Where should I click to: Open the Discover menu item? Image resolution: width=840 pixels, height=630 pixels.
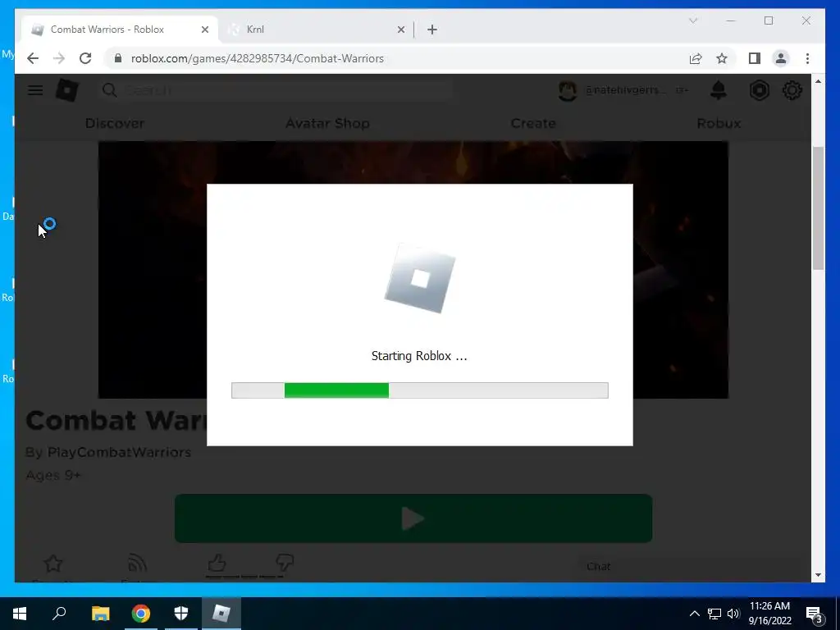point(115,123)
